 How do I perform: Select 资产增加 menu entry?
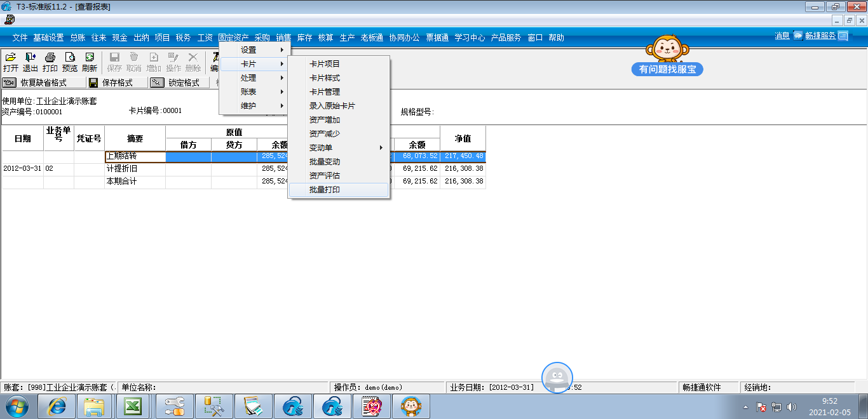click(339, 120)
